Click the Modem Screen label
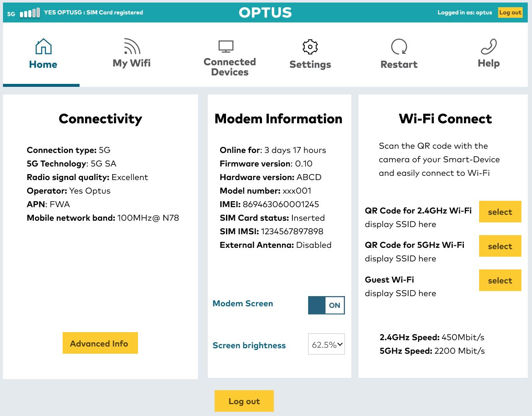This screenshot has height=416, width=532. (x=243, y=303)
